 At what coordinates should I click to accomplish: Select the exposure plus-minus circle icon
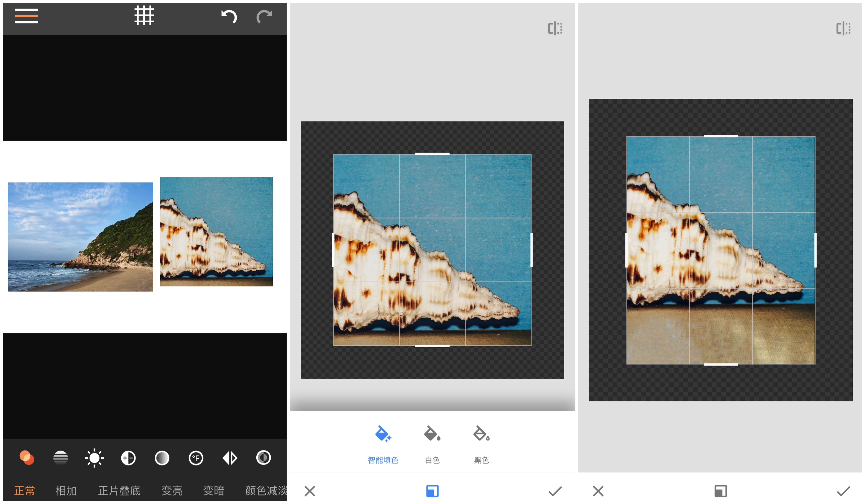(128, 458)
